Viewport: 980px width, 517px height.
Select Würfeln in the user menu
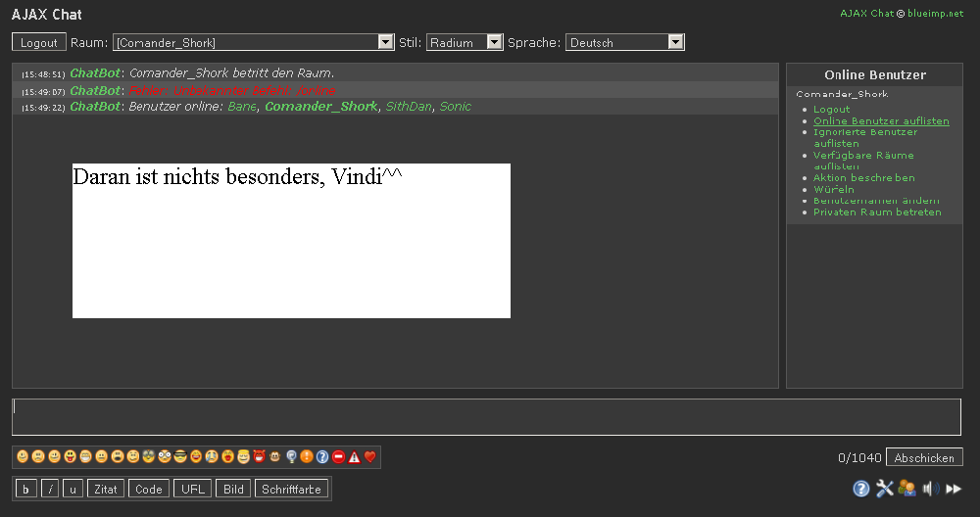coord(833,189)
